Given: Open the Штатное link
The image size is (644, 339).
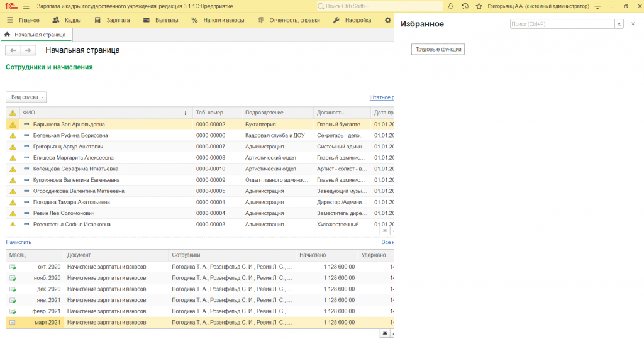Looking at the screenshot, I should coord(381,97).
